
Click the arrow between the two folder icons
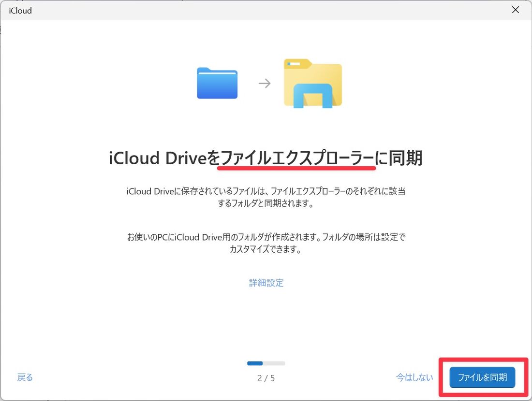[265, 83]
